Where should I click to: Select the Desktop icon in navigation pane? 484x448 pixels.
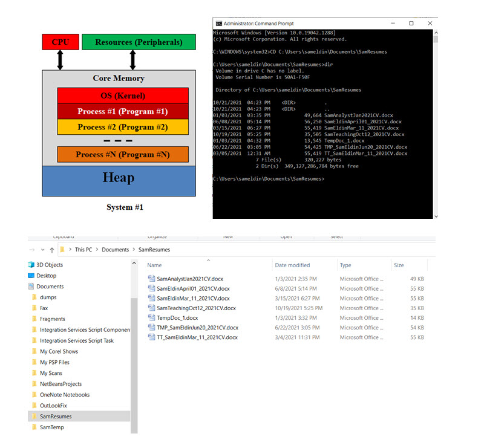coord(31,276)
